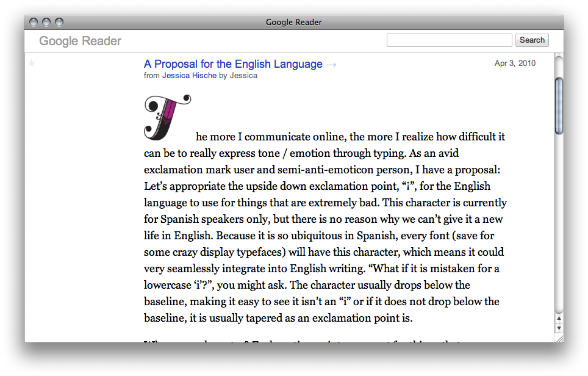Close the Google Reader window

(x=33, y=22)
